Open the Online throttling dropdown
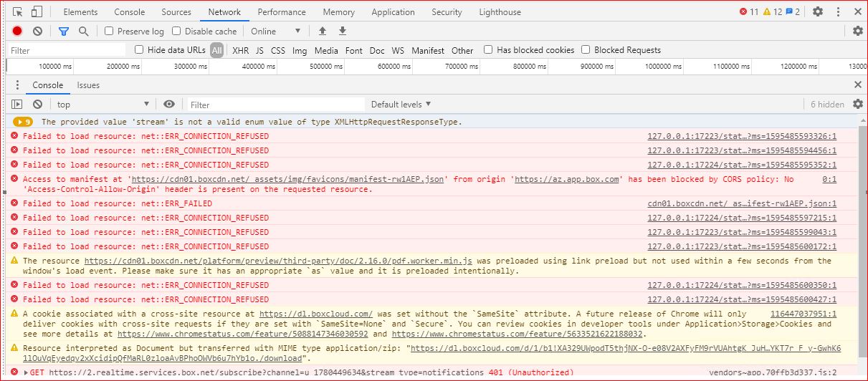Screen dimensions: 868x381 click(x=275, y=32)
